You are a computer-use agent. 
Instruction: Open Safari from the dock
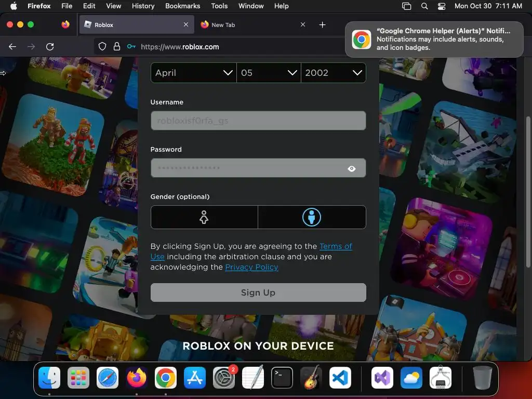(108, 378)
